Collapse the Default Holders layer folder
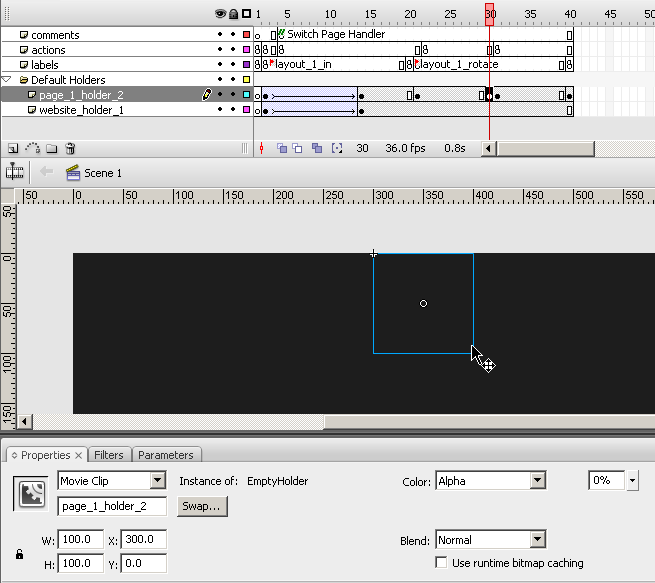Viewport: 655px width, 583px height. (7, 80)
